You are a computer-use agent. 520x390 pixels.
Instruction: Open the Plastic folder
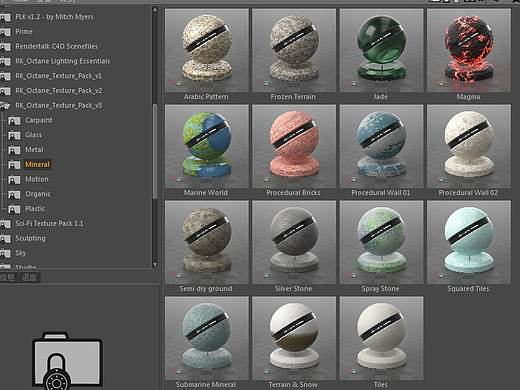(x=35, y=209)
